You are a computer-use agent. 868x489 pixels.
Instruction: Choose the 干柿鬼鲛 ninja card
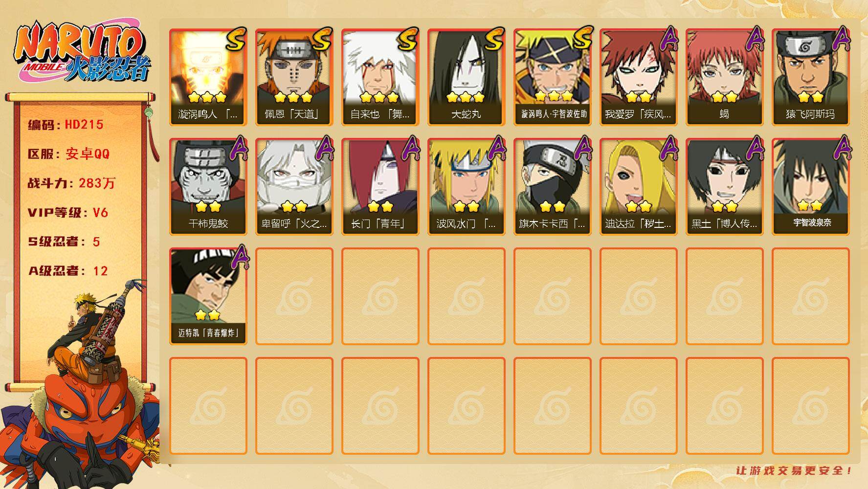click(208, 186)
